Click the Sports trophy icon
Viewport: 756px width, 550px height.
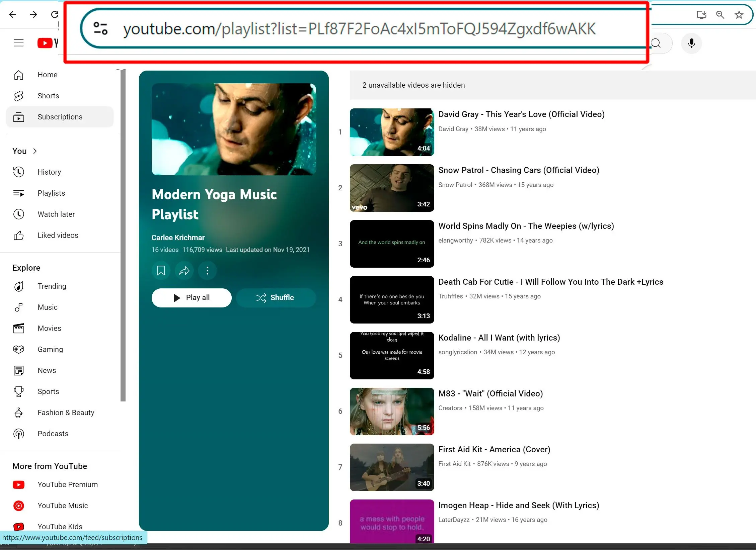click(x=19, y=391)
